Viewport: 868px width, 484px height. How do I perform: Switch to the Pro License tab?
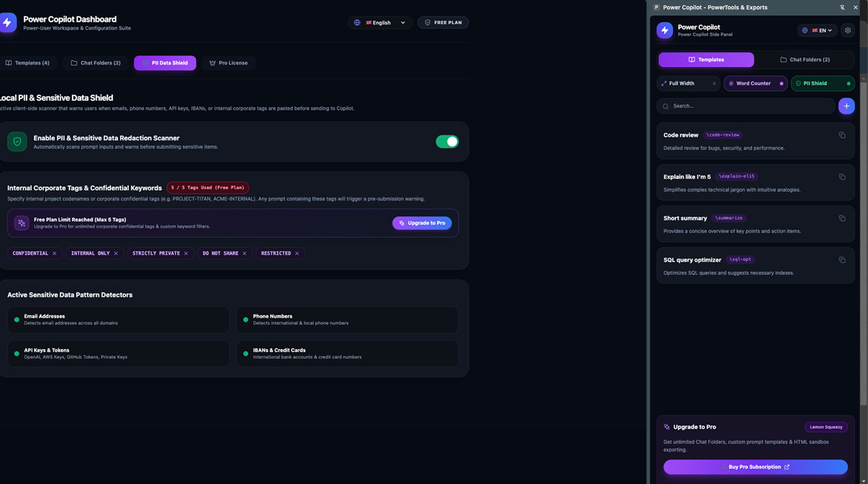coord(228,63)
